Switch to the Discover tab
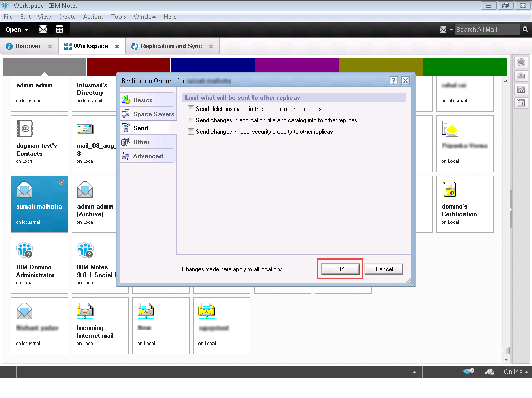Screen dimensions: 532x398 pos(28,46)
